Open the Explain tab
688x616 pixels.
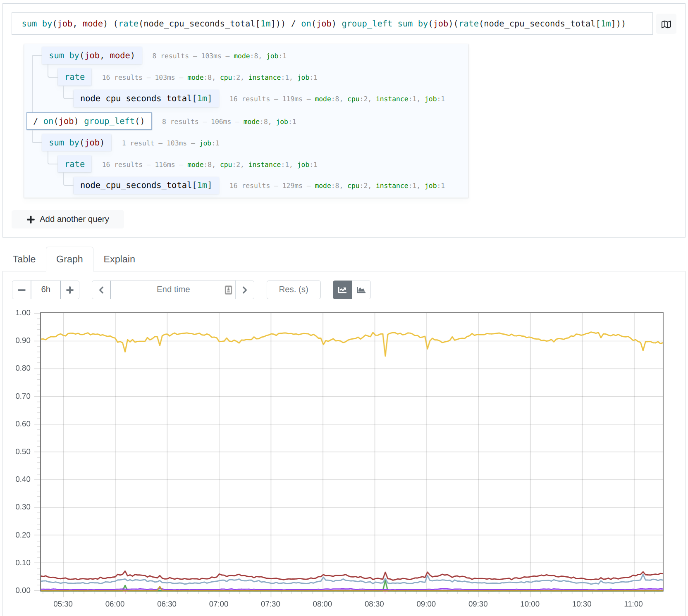coord(119,259)
